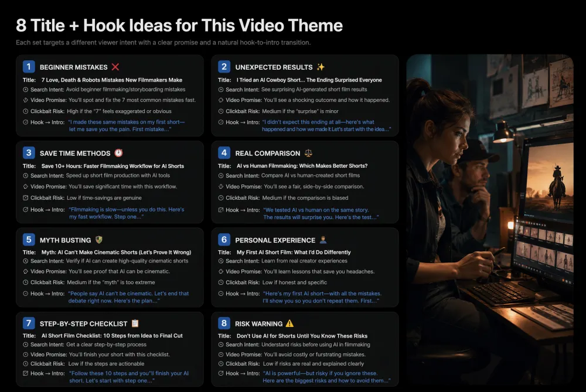586x392 pixels.
Task: Click the filmmakers editing photo on the right
Action: (489, 220)
